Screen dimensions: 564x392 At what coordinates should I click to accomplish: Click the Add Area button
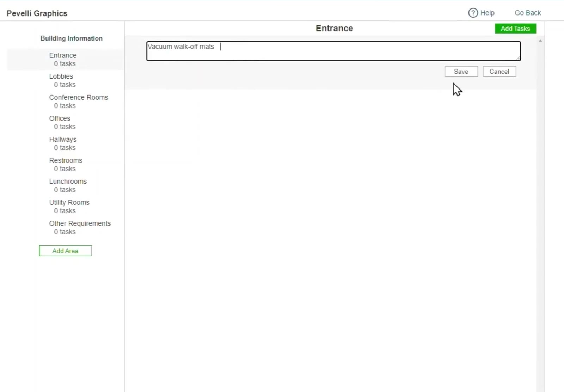(x=66, y=251)
